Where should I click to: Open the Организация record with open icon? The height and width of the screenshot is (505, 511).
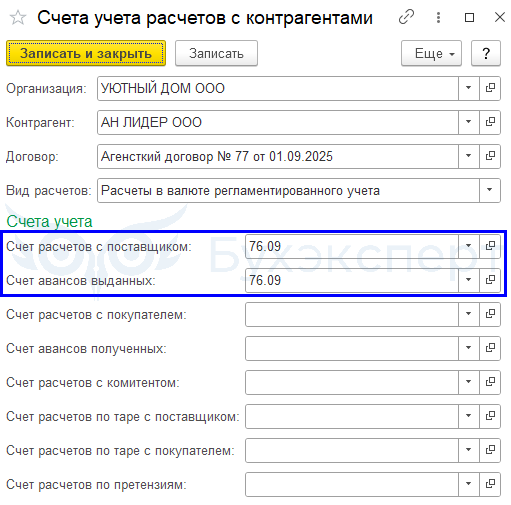click(490, 88)
